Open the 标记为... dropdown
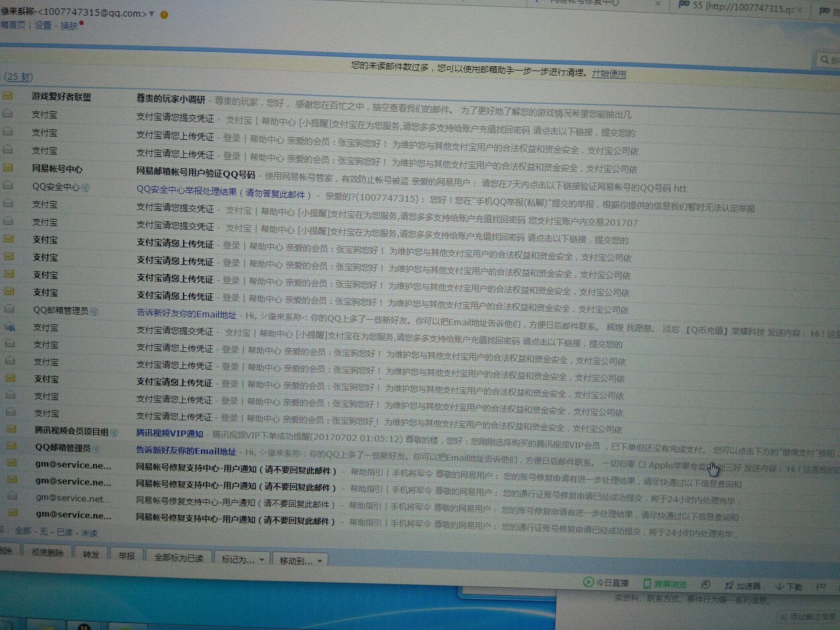This screenshot has width=840, height=630. [243, 559]
